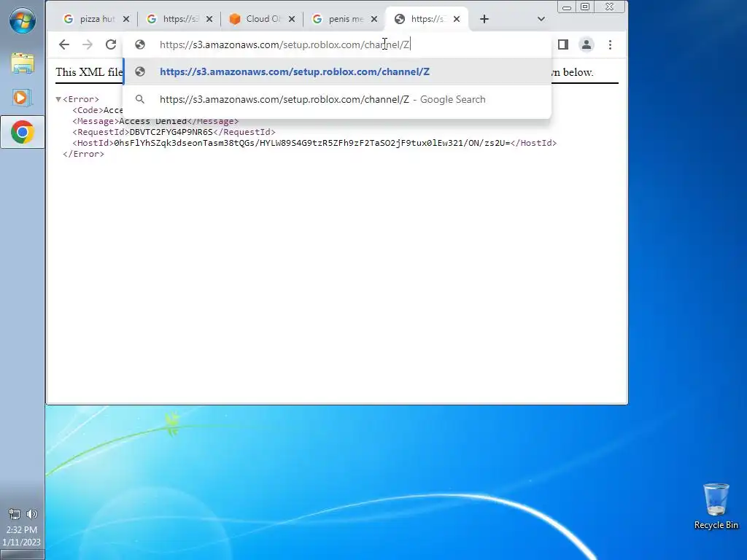The height and width of the screenshot is (560, 747).
Task: Open the Windows Start orb
Action: [x=23, y=21]
